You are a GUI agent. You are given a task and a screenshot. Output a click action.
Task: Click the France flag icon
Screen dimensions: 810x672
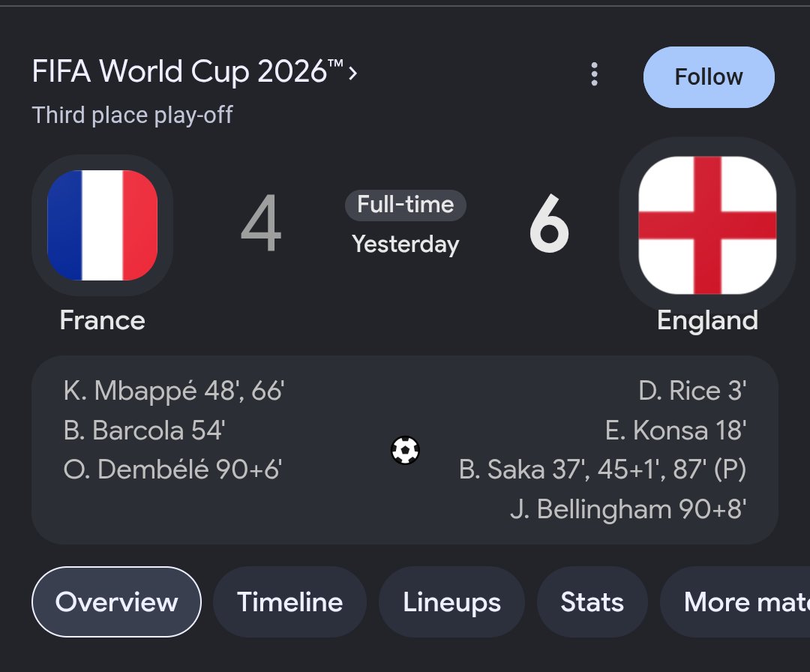click(x=102, y=225)
